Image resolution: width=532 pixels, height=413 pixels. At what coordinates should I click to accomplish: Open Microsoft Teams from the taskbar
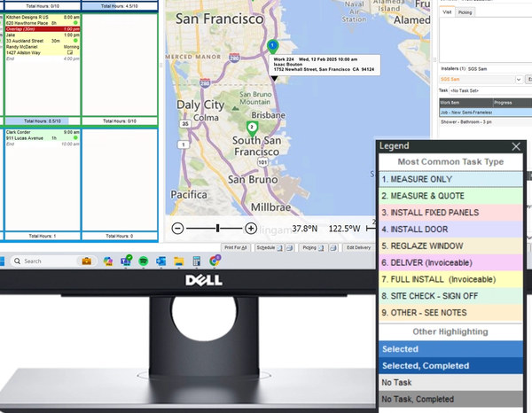coord(126,261)
